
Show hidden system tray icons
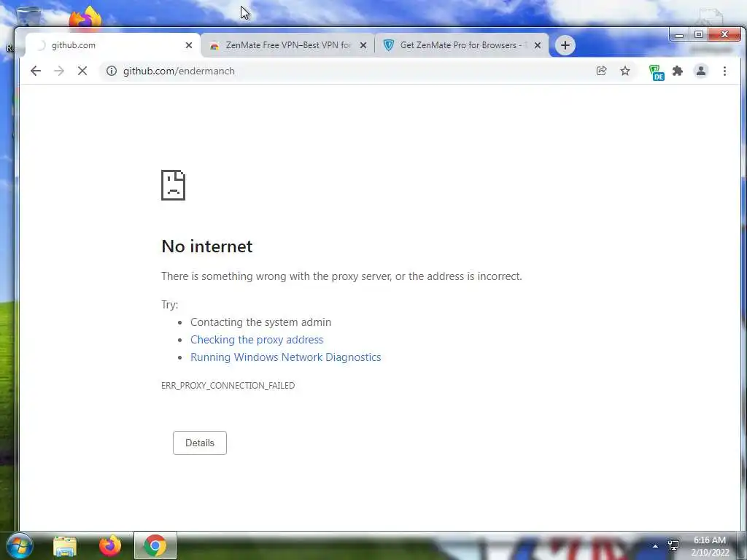click(x=655, y=546)
